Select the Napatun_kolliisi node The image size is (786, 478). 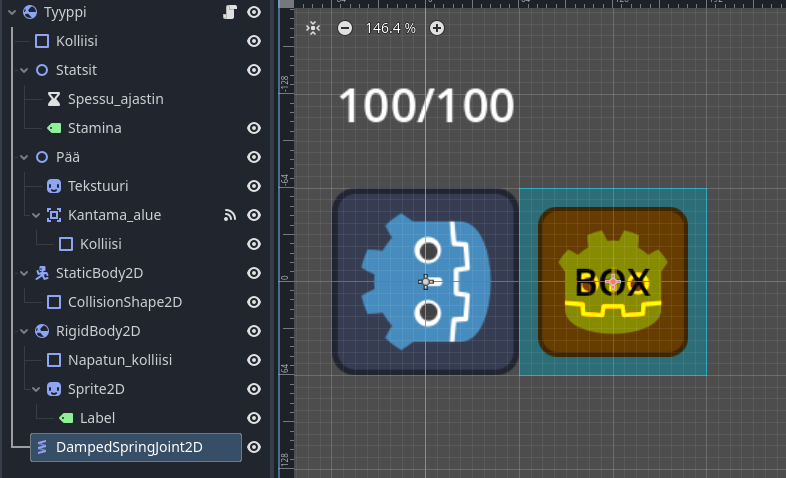click(x=116, y=360)
